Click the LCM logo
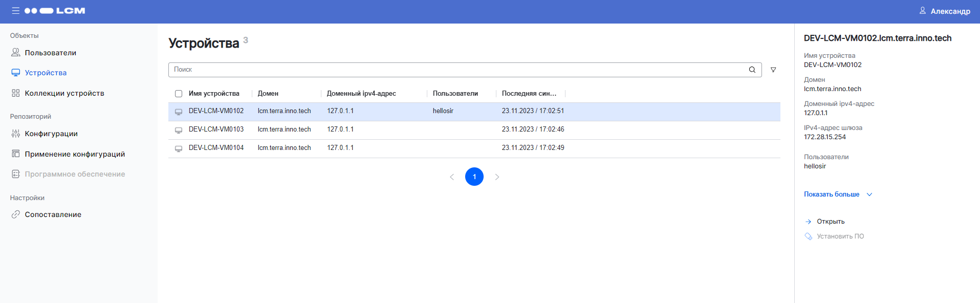 click(55, 11)
